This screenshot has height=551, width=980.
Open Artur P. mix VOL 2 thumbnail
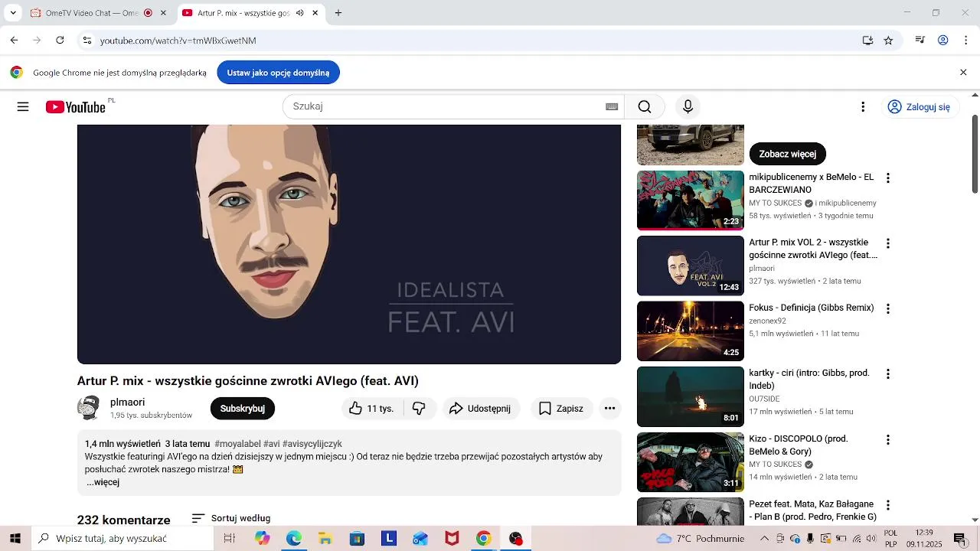[691, 266]
